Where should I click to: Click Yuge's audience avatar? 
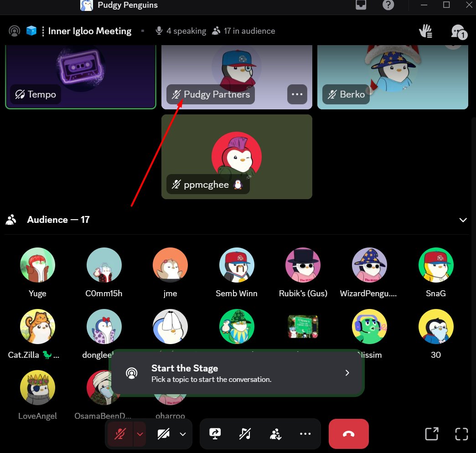click(37, 265)
